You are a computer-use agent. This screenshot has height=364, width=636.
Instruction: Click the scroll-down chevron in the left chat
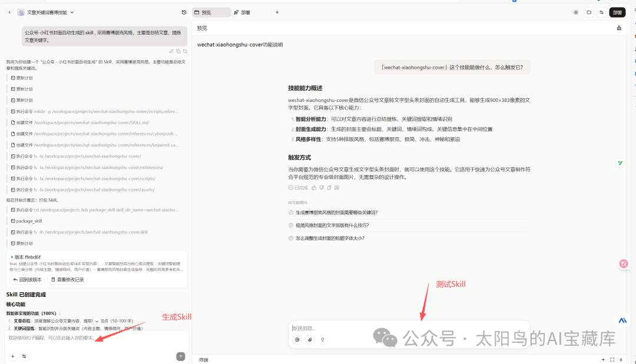97,321
